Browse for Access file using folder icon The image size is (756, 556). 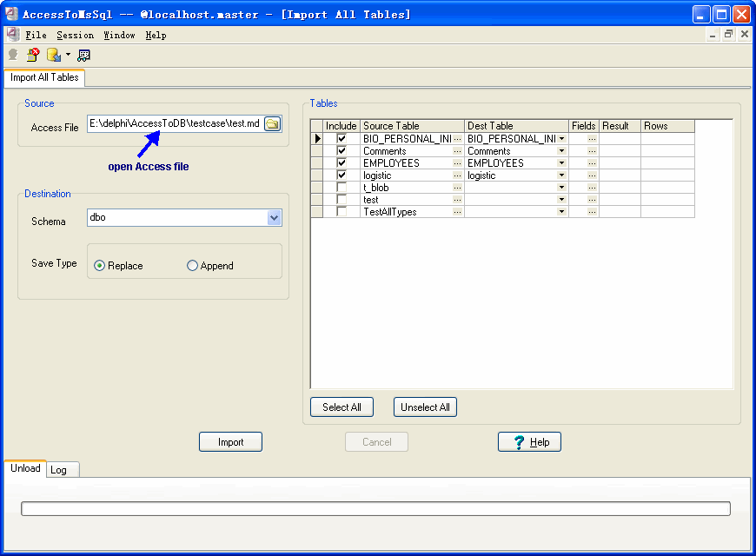coord(272,124)
